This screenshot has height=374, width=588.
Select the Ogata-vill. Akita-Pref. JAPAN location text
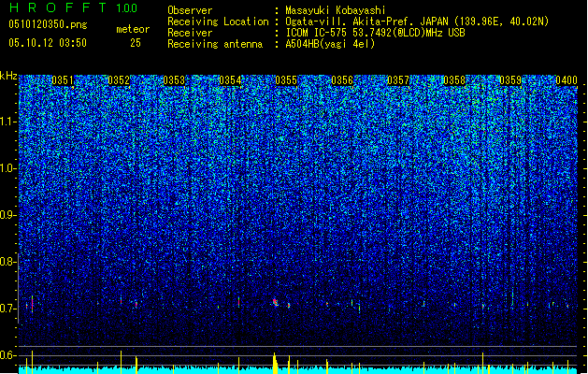[x=417, y=22]
